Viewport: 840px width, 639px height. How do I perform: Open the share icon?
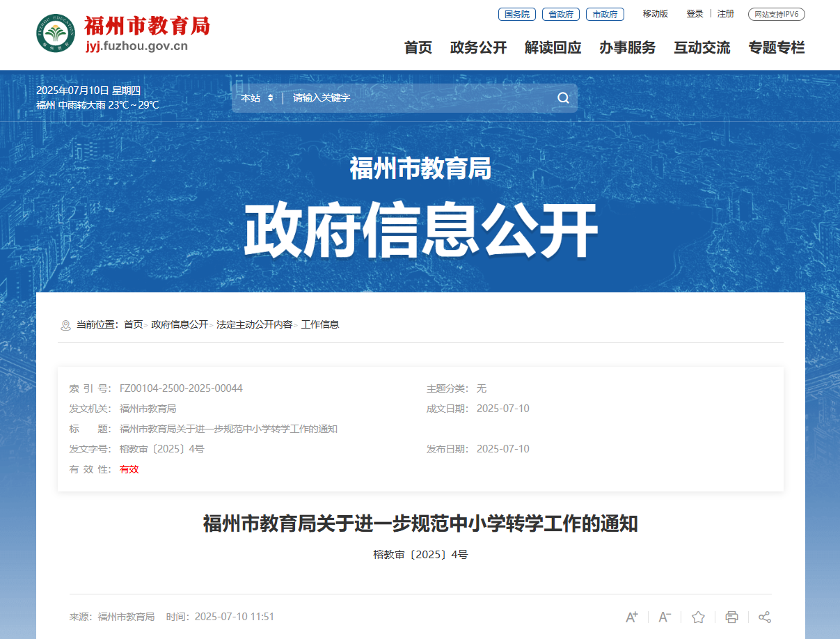[x=765, y=617]
